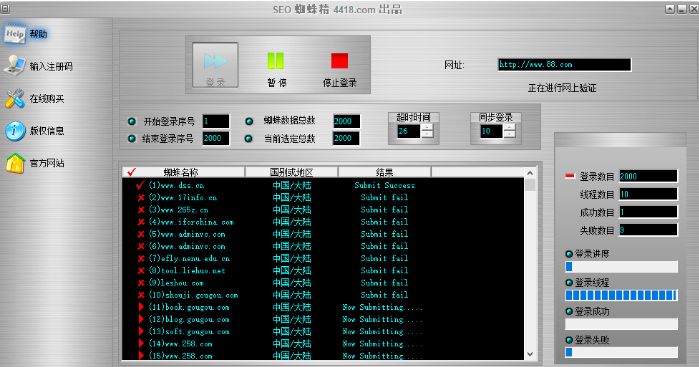Click the green 暂停 pause icon
Screen dimensions: 699x367
click(x=275, y=61)
